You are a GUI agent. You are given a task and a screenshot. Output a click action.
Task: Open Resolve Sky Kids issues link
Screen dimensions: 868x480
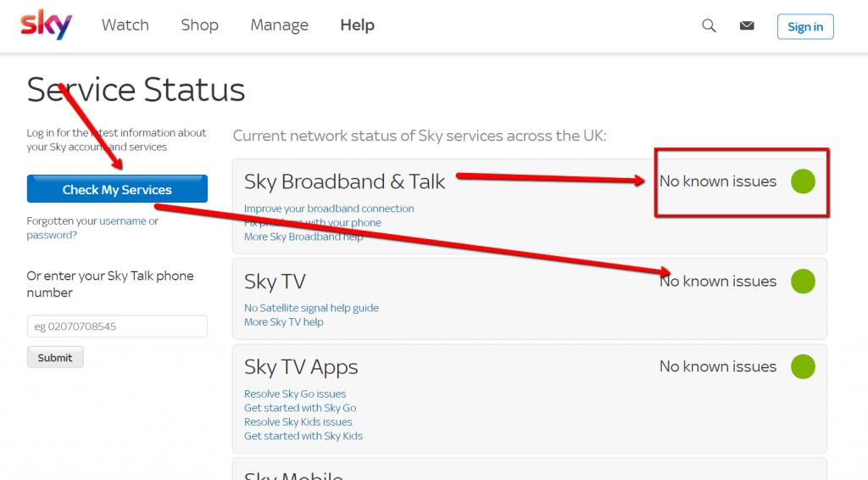click(298, 421)
